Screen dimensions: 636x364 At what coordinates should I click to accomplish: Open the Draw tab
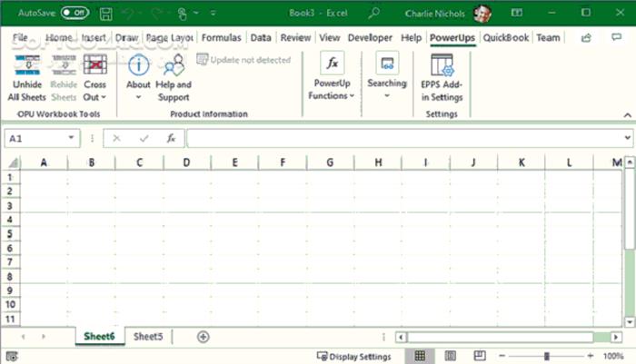coord(126,38)
